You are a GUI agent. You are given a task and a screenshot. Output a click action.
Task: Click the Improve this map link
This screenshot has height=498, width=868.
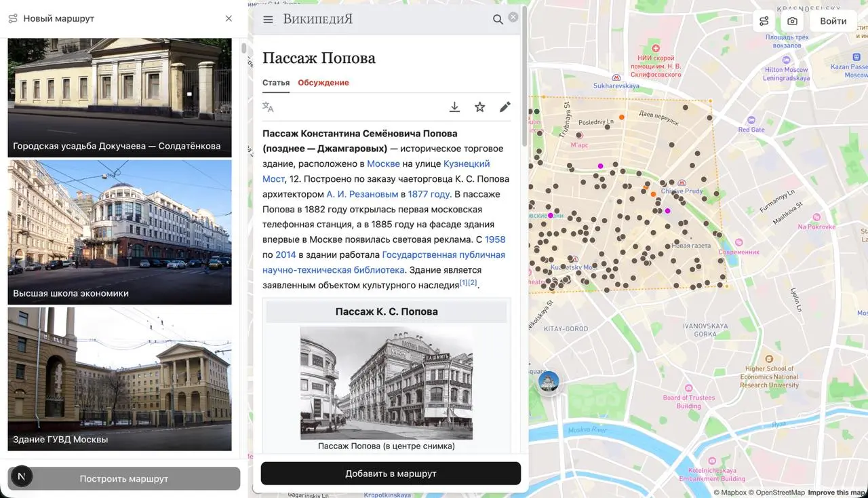coord(837,493)
